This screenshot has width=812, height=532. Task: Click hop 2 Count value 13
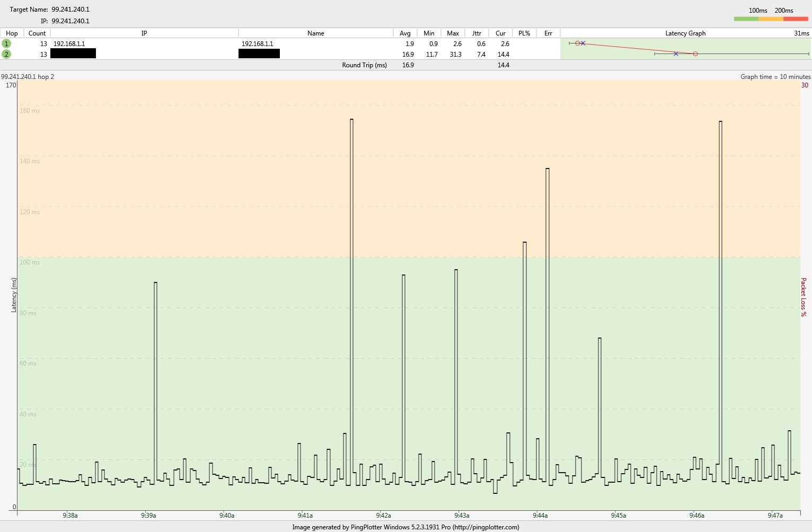coord(43,55)
